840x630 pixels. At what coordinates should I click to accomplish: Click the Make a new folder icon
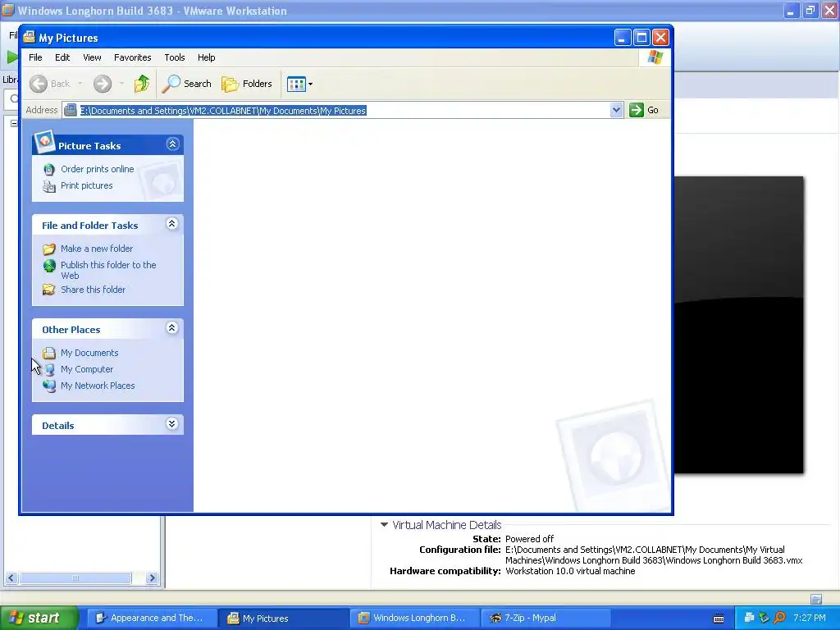48,249
